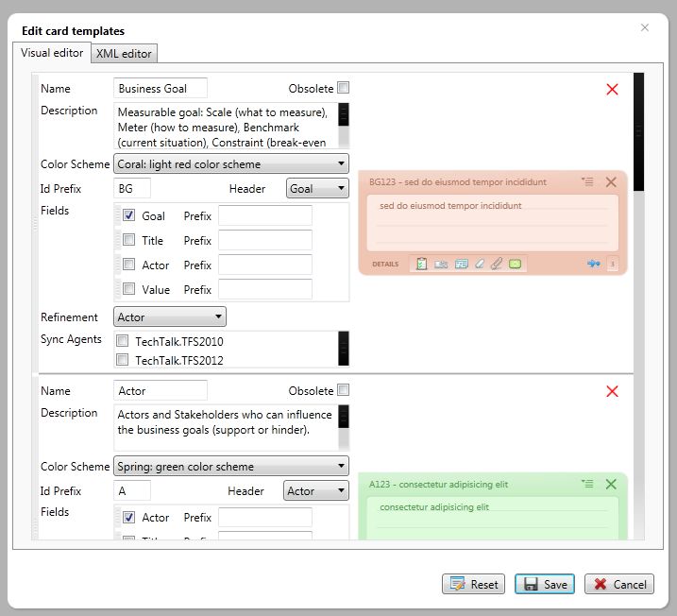Click the Actors and Stakeholders description box
The width and height of the screenshot is (677, 616).
(226, 428)
